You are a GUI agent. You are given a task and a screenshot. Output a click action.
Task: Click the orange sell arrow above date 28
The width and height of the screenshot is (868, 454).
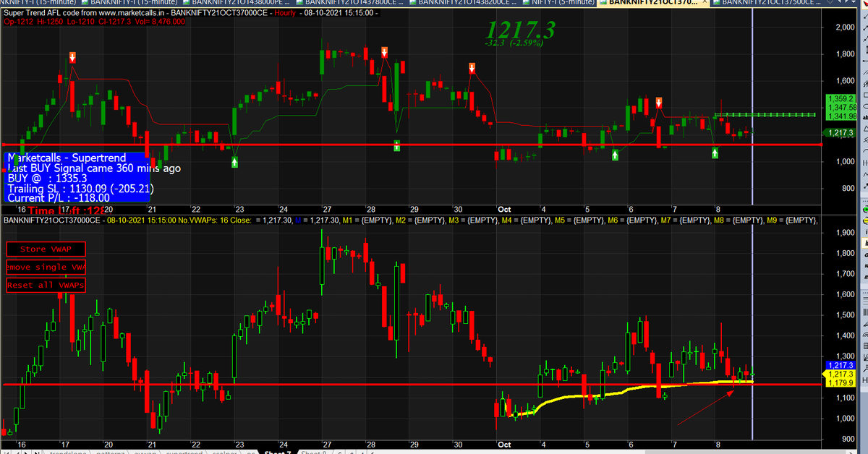384,51
